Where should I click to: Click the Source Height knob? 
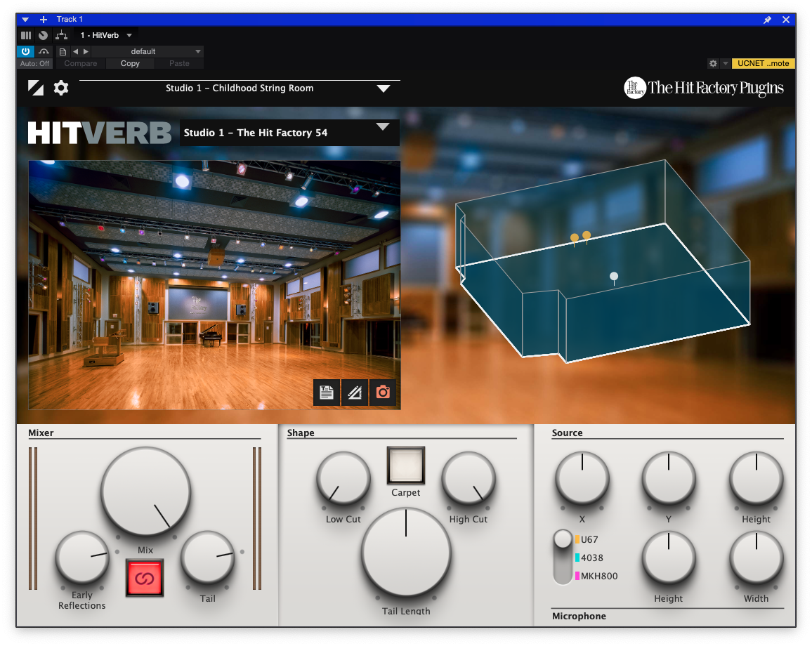coord(756,478)
